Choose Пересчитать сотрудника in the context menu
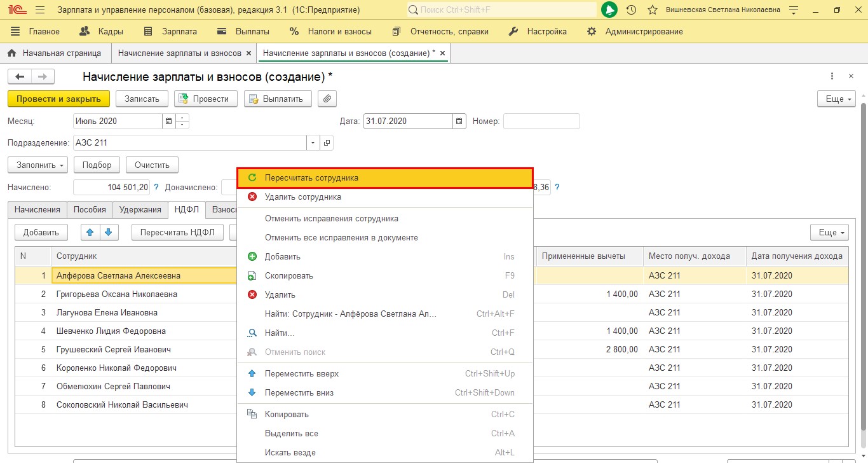This screenshot has height=463, width=868. click(x=384, y=178)
